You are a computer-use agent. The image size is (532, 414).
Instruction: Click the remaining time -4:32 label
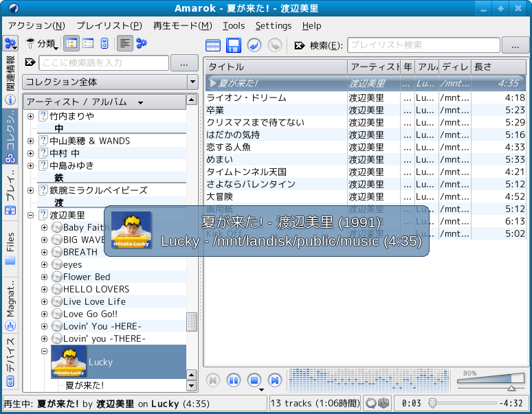(x=511, y=403)
